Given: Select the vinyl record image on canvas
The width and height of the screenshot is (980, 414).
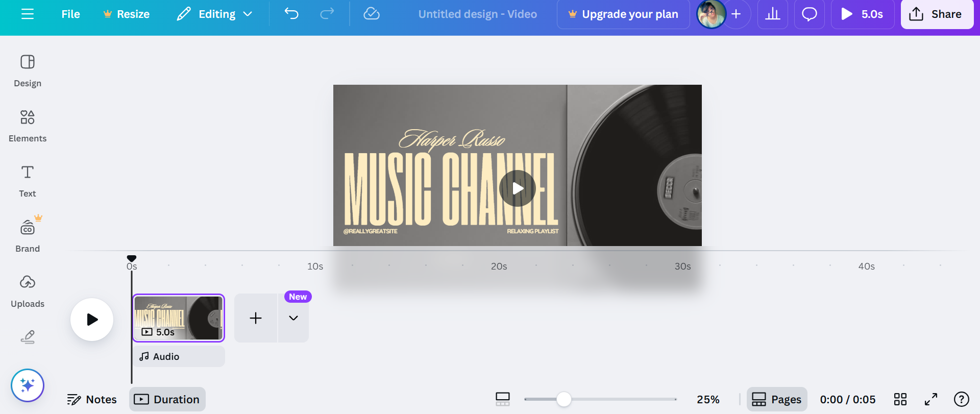Looking at the screenshot, I should (x=634, y=165).
